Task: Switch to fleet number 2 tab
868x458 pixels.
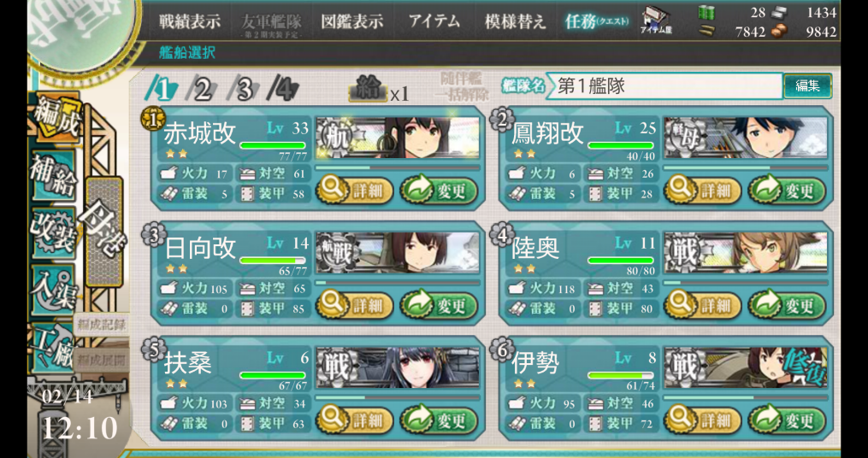Action: click(201, 90)
